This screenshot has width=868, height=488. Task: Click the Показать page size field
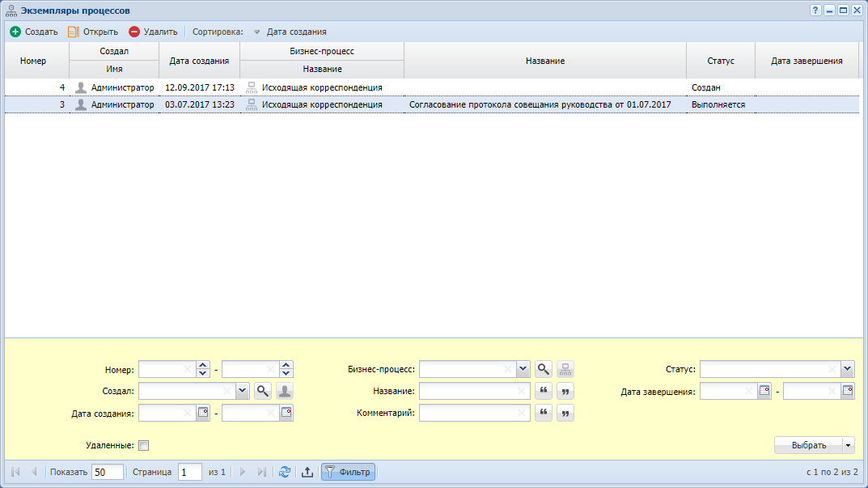coord(108,472)
